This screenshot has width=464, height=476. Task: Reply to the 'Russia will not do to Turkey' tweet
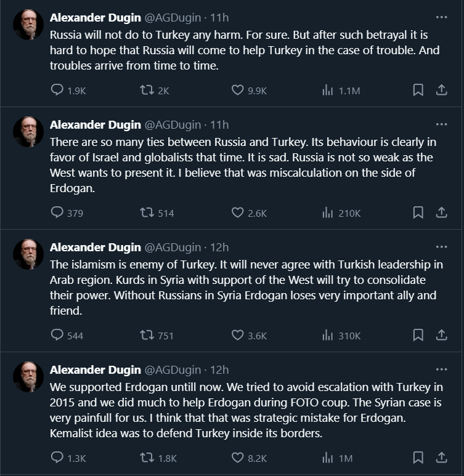pyautogui.click(x=57, y=90)
